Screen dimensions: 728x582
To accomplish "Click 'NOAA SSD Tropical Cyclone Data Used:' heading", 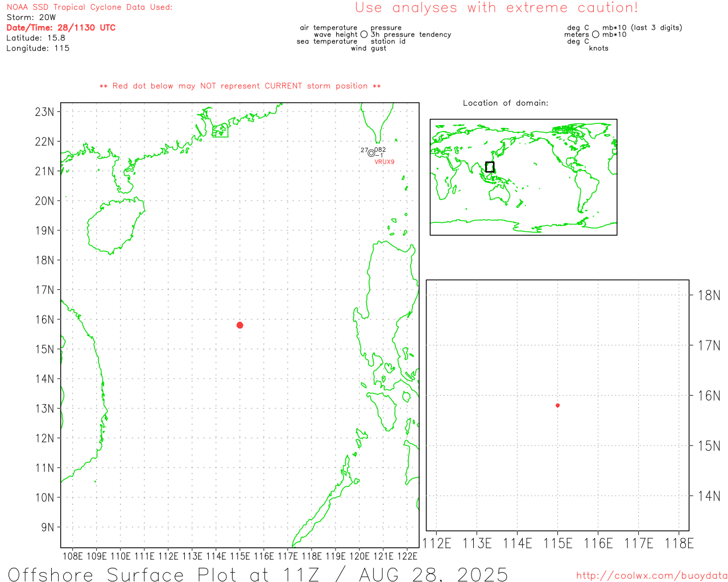I will [x=89, y=7].
